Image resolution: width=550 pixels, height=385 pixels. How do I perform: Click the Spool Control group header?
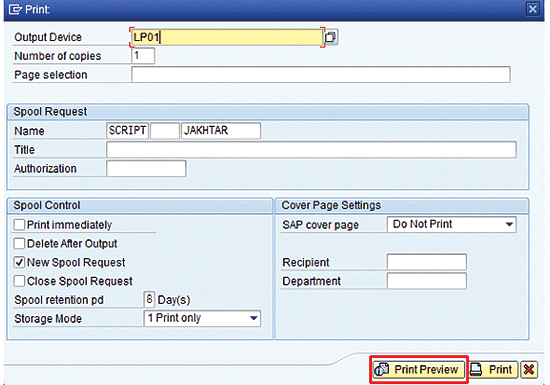pyautogui.click(x=140, y=205)
